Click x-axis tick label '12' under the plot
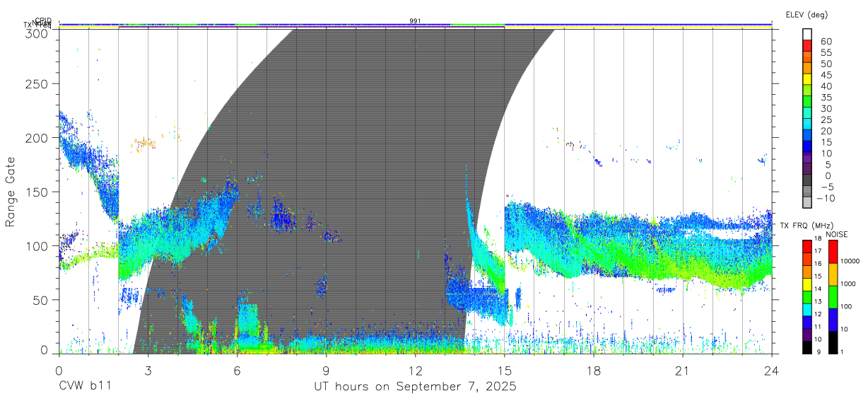Image resolution: width=868 pixels, height=401 pixels. [x=415, y=370]
